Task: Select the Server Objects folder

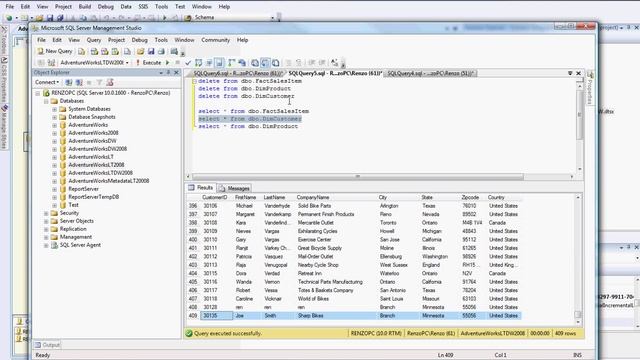Action: 76,221
